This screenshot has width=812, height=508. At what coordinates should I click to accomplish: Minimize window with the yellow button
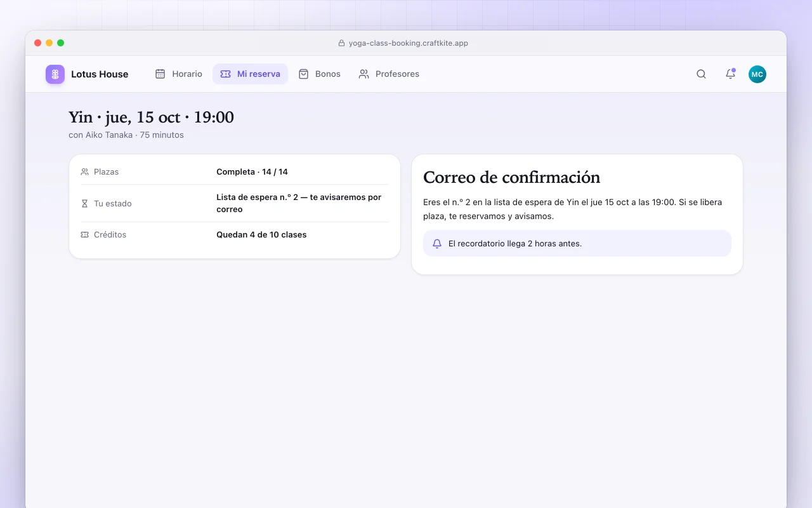(x=49, y=43)
